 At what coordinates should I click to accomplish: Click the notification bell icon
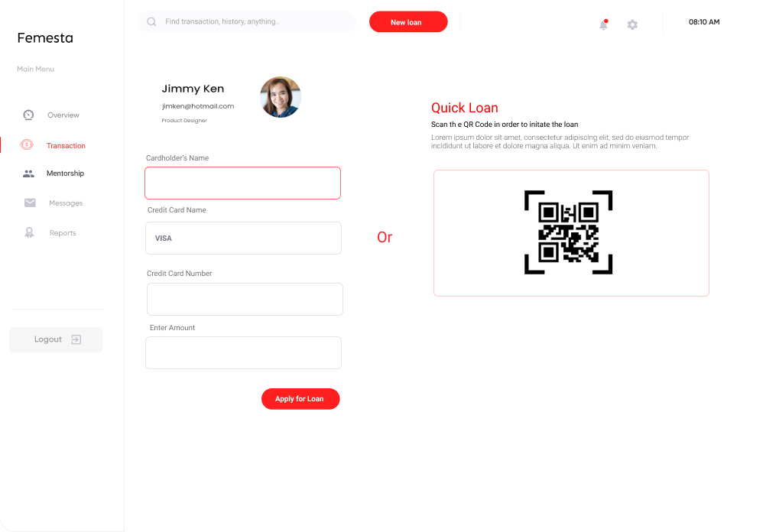[x=603, y=24]
